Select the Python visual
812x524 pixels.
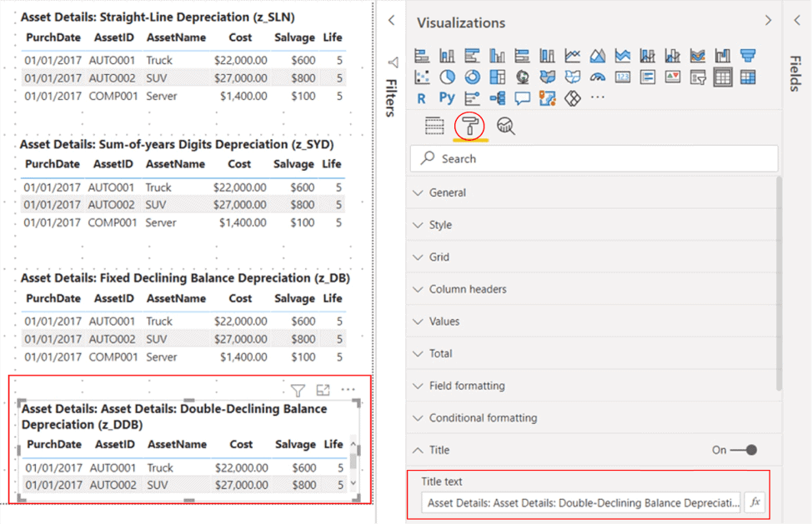pos(447,98)
